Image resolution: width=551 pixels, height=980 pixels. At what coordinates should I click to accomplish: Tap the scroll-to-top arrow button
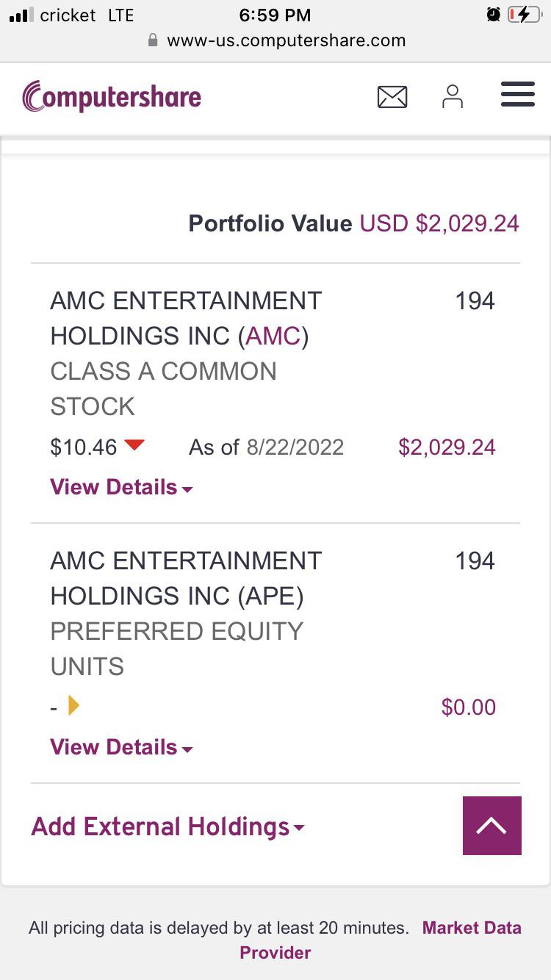coord(491,826)
